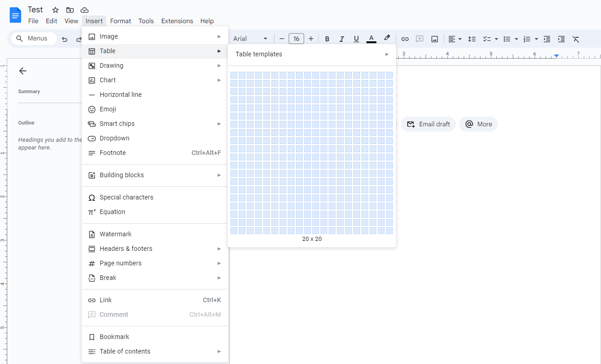Apply italic formatting
Image resolution: width=601 pixels, height=364 pixels.
(341, 39)
